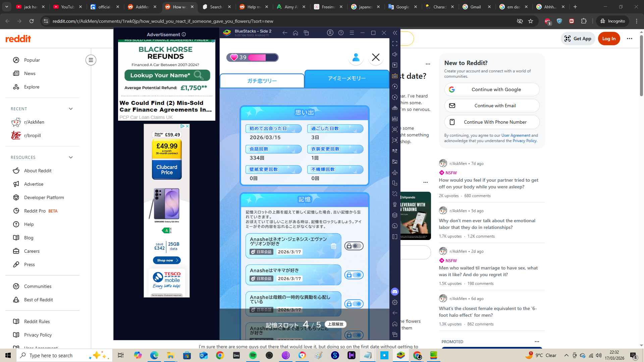The image size is (644, 362).
Task: Open the Chrome tab search dropdown
Action: pos(7,7)
